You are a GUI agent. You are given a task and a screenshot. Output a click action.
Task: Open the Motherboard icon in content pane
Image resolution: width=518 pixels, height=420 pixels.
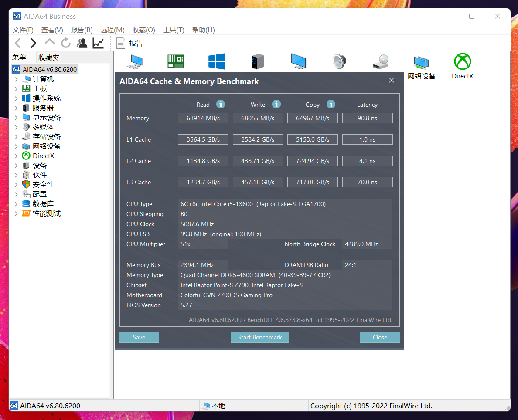coord(176,61)
